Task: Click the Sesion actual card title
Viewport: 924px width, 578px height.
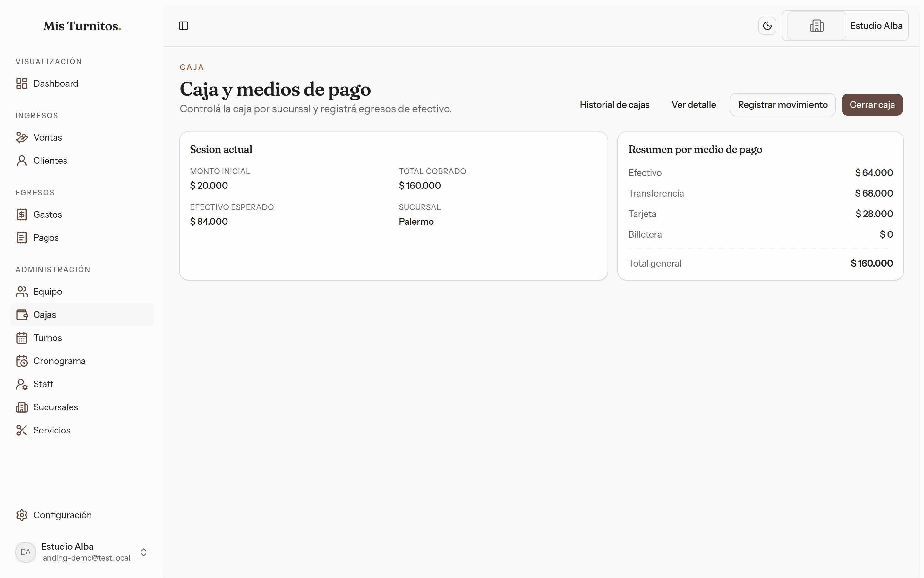Action: coord(221,149)
